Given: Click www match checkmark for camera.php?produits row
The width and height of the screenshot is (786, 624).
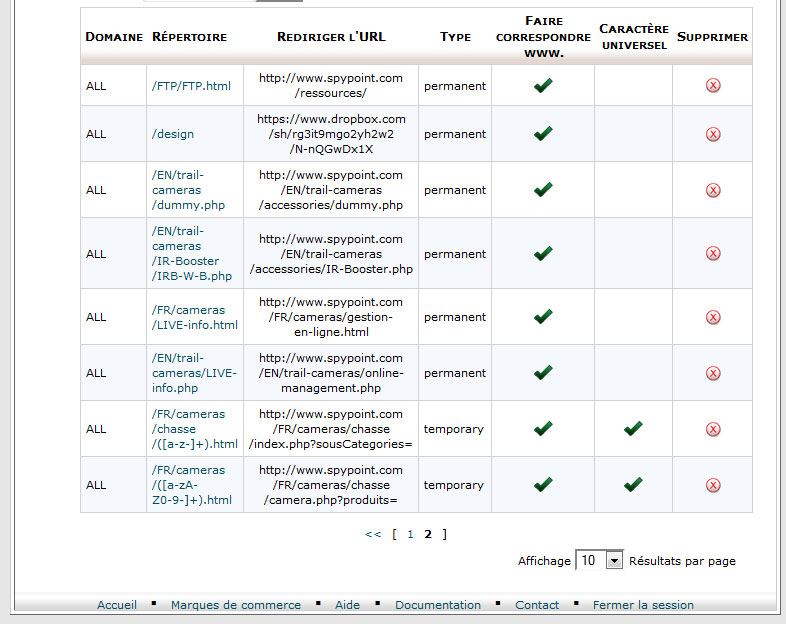Looking at the screenshot, I should 543,485.
